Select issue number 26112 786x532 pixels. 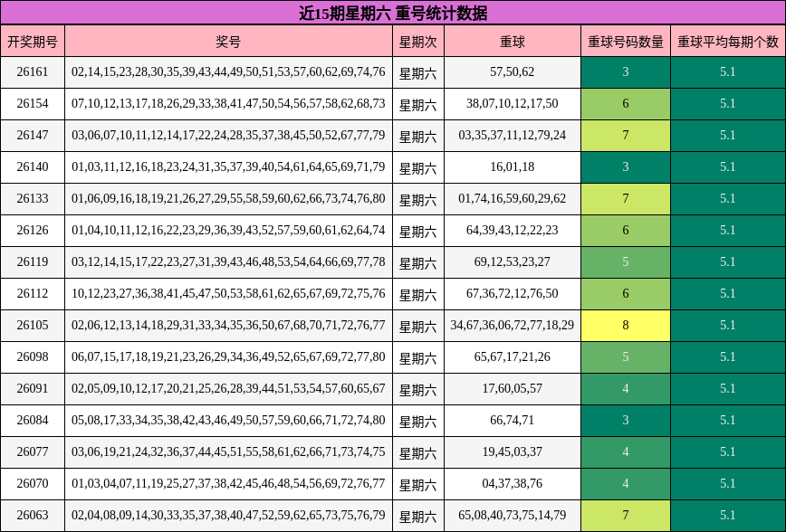click(x=33, y=293)
